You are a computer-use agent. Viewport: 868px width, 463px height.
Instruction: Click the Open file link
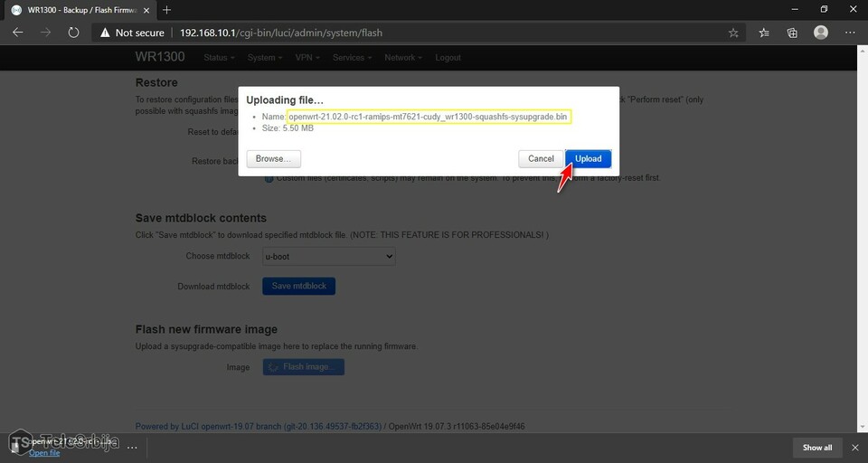click(x=44, y=452)
